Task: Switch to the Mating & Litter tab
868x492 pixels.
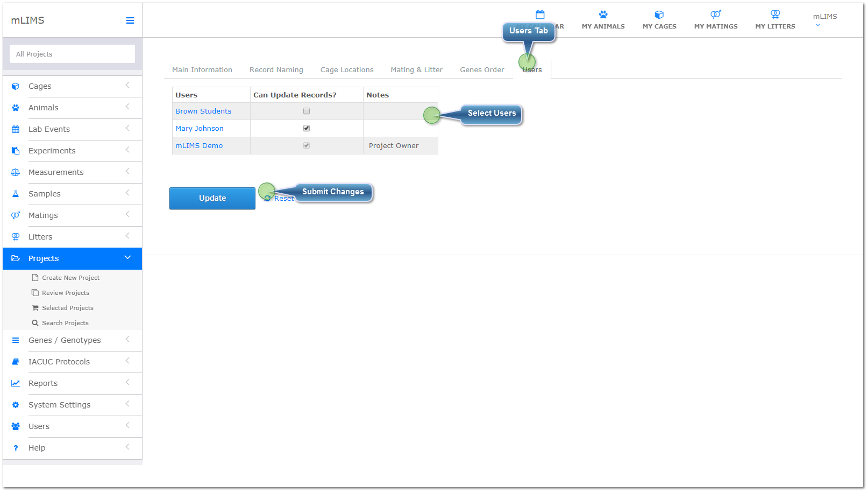Action: 417,70
